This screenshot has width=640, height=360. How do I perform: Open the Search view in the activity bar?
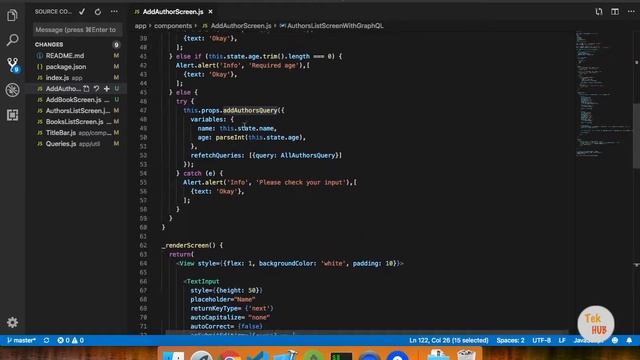click(12, 40)
